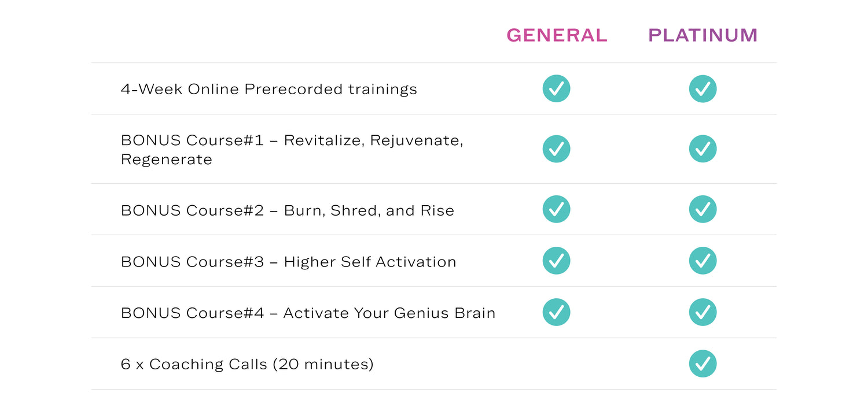
Task: Select the PLATINUM plan column header
Action: pyautogui.click(x=703, y=36)
